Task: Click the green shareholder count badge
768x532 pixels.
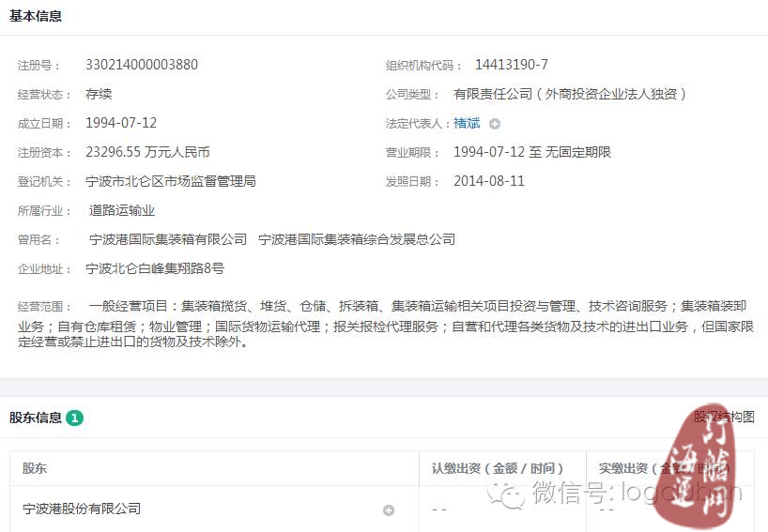Action: 74,418
